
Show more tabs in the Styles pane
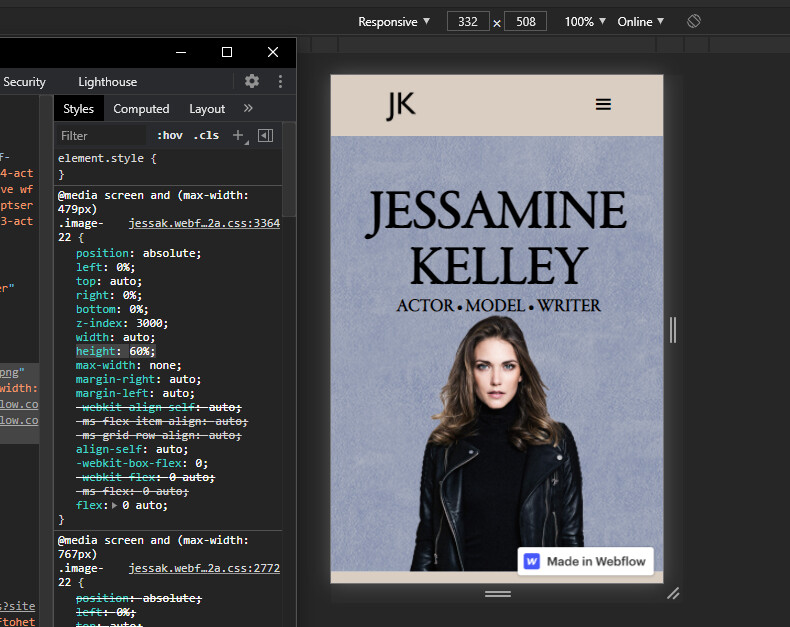point(248,108)
